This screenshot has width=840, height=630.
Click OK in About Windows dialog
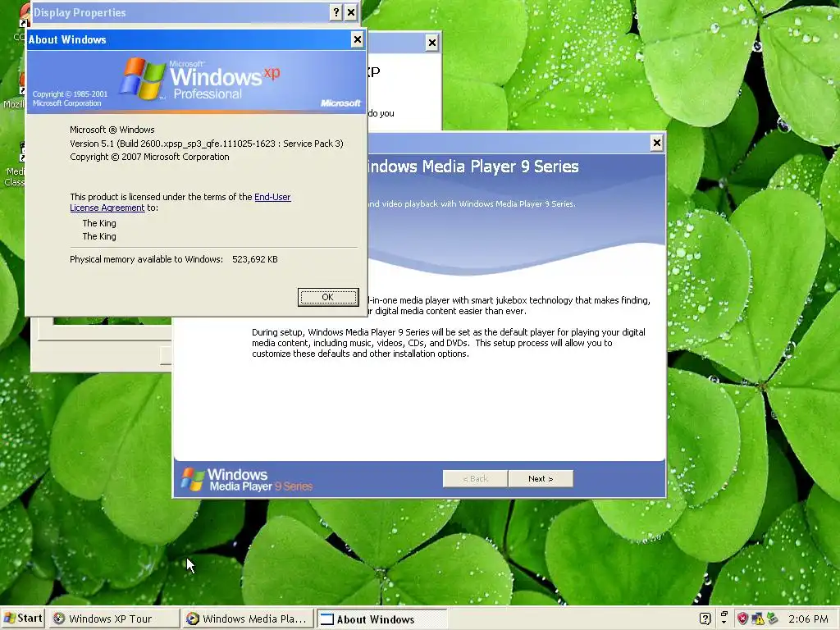click(x=328, y=297)
